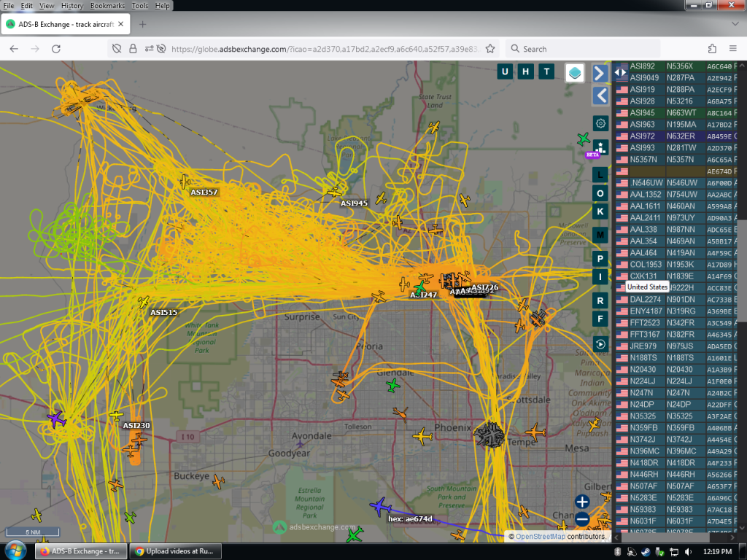View site security padlock info
This screenshot has height=560, width=747.
(133, 49)
